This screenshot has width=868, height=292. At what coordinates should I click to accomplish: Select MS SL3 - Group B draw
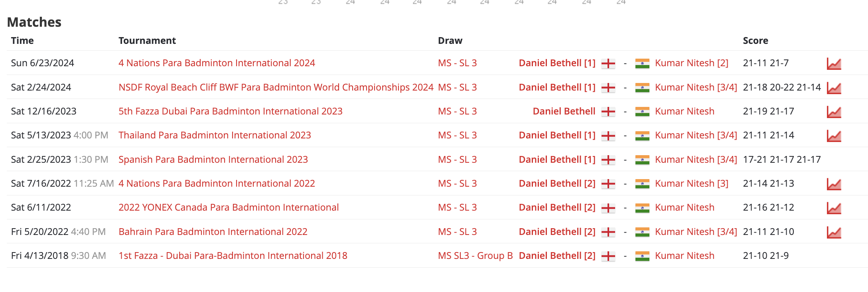pyautogui.click(x=475, y=256)
